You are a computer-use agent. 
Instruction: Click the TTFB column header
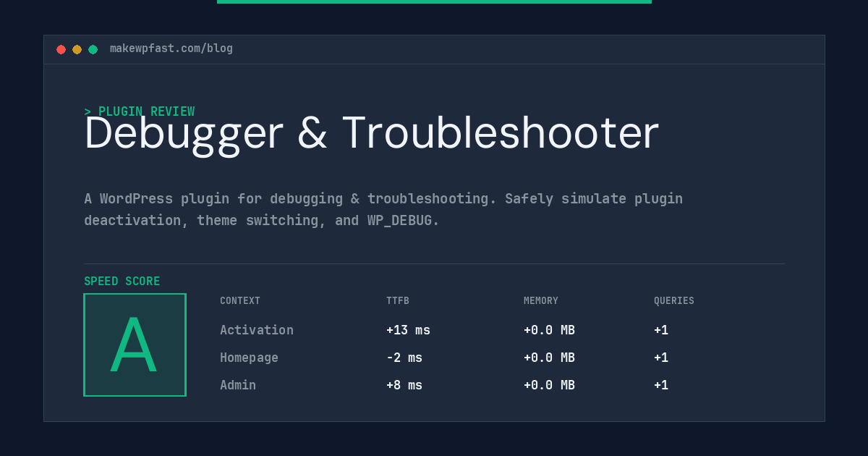point(398,301)
